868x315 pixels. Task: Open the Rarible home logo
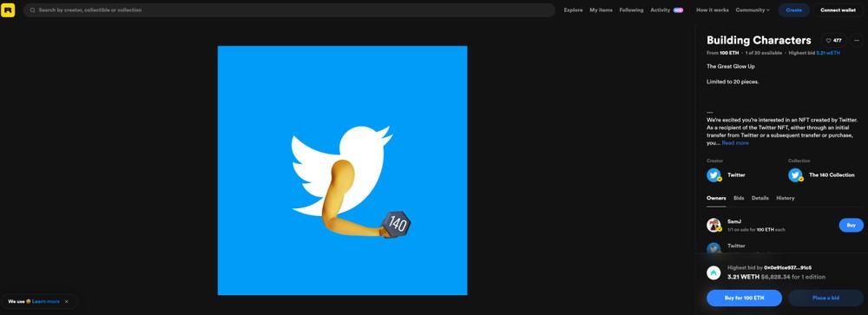pos(8,10)
